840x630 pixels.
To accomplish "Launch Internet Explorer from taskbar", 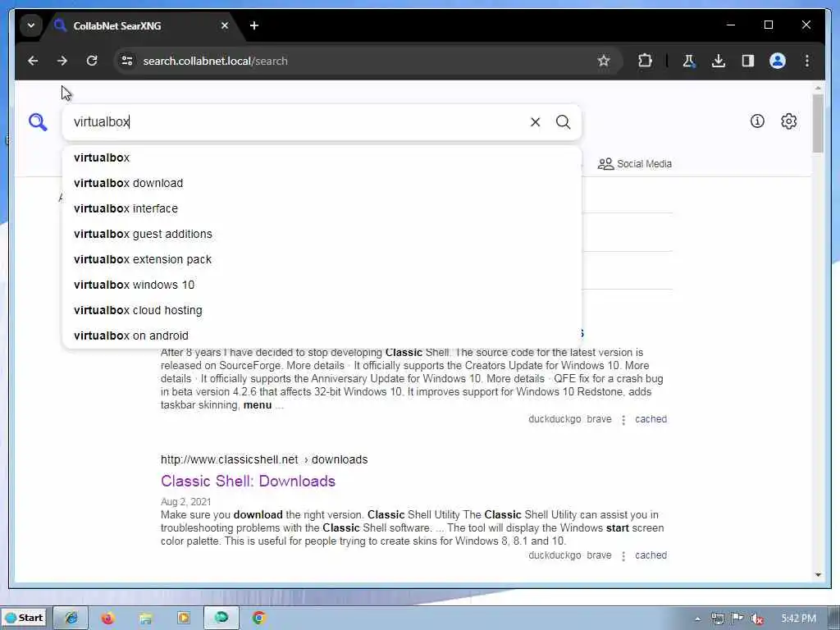I will (71, 618).
